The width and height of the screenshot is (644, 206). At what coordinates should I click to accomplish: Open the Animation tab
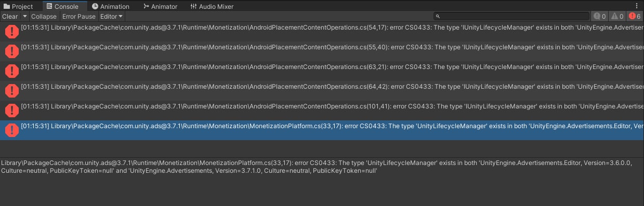click(x=110, y=6)
